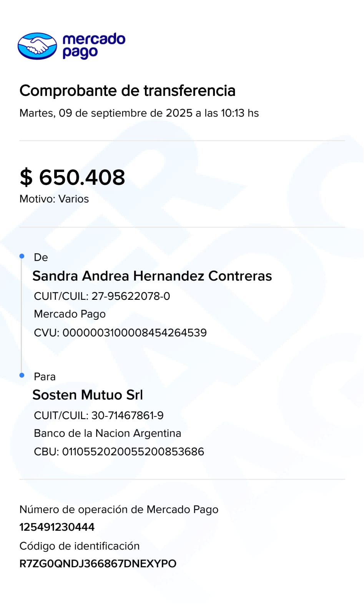This screenshot has height=605, width=364.
Task: Select the sender CVU number
Action: point(120,333)
